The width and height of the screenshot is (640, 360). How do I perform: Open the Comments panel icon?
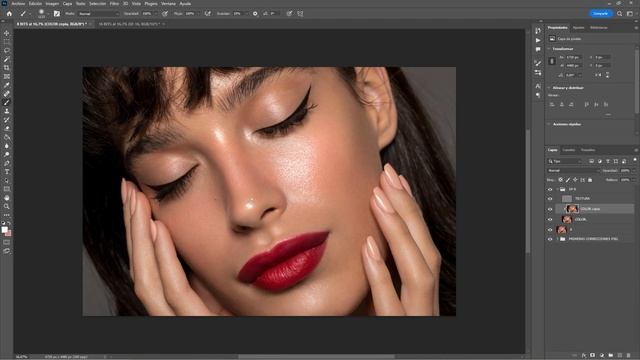538,49
